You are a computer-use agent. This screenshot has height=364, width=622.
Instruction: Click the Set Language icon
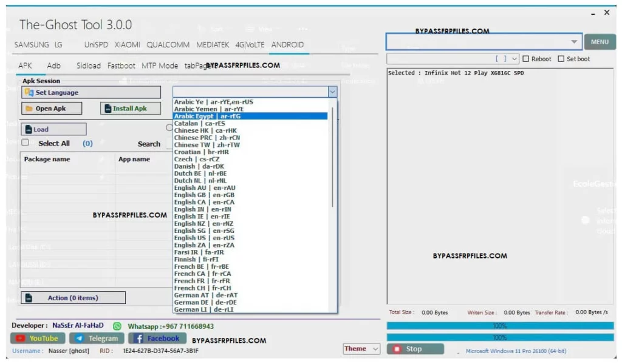[x=29, y=92]
